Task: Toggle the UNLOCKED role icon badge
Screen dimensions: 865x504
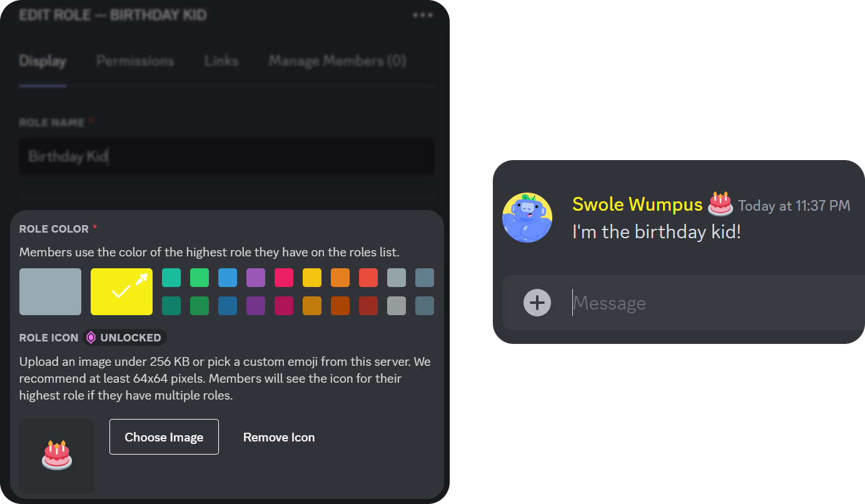Action: coord(124,337)
